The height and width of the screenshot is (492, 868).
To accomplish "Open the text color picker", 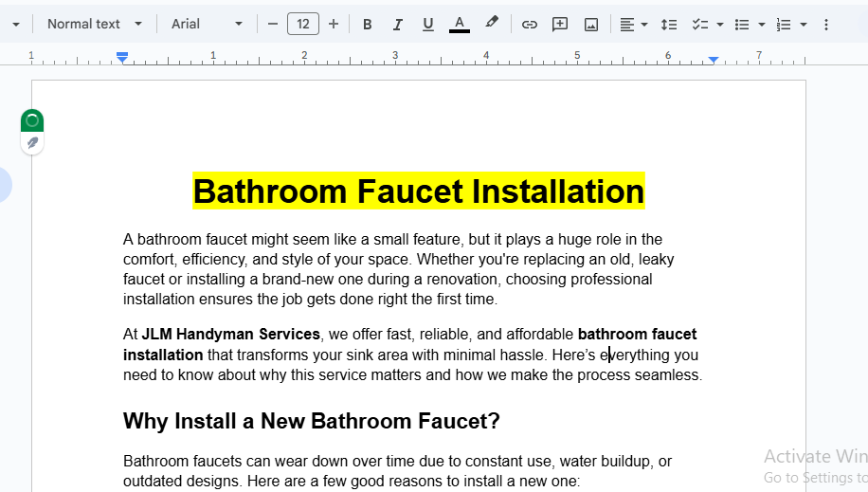I will click(459, 25).
